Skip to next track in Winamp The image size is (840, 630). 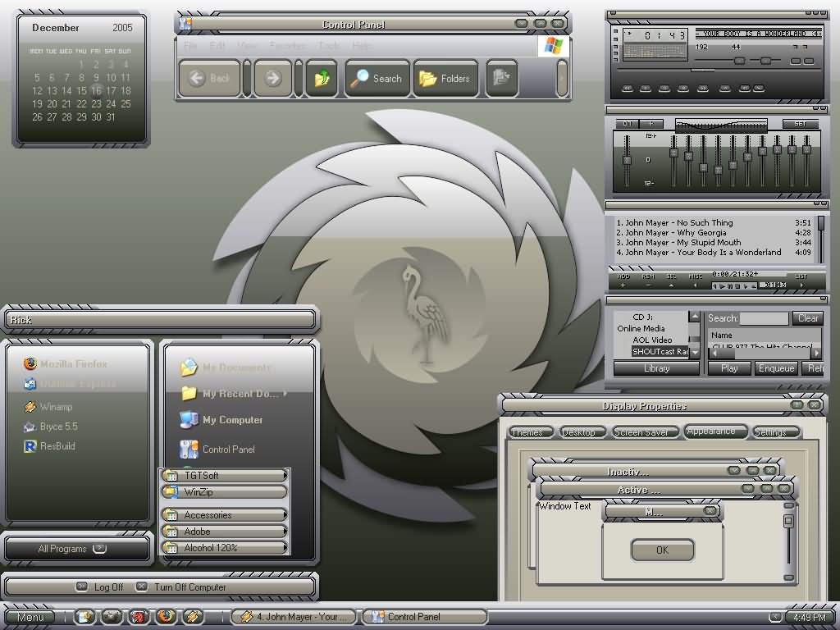point(703,88)
